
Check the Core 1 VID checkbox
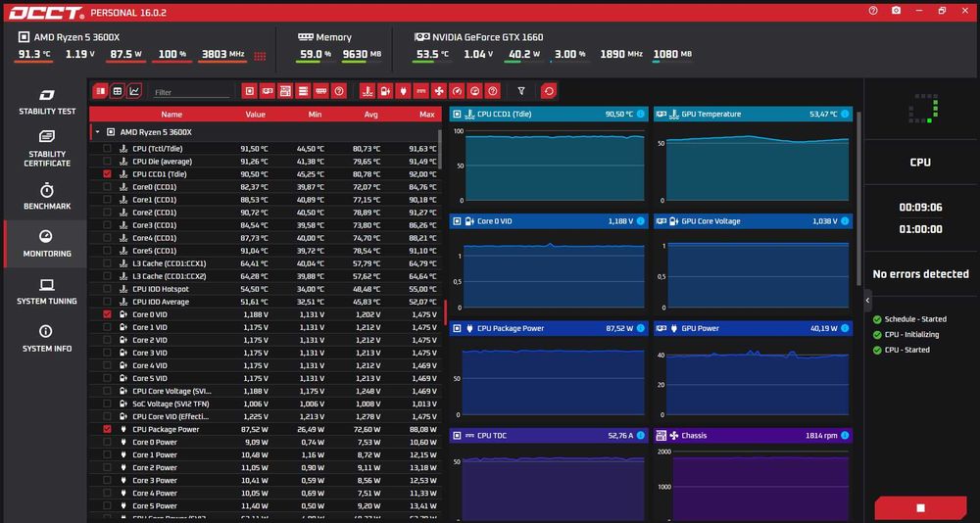click(107, 327)
